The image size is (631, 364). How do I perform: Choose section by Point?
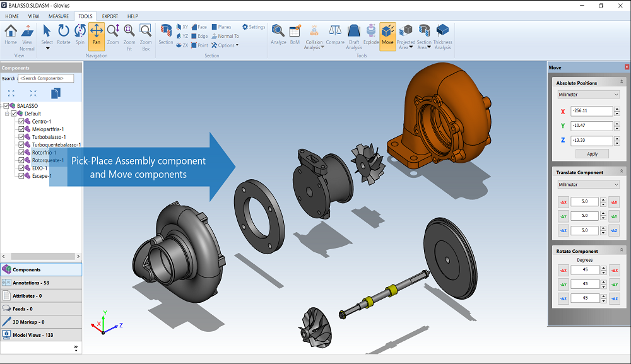click(199, 45)
